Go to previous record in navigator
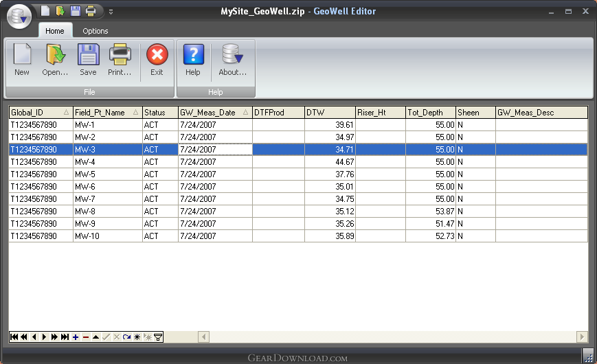Viewport: 597px width, 364px height. pos(34,337)
